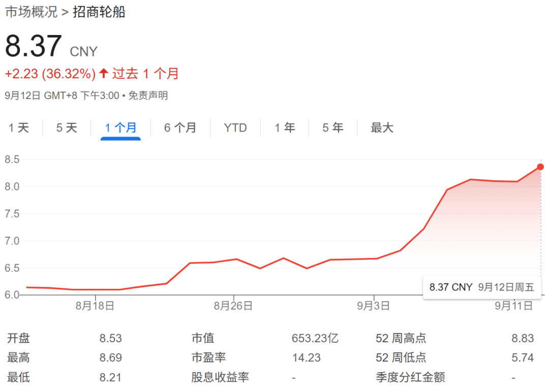Click the 52周高点 value 8.83
This screenshot has height=392, width=549.
tap(522, 338)
